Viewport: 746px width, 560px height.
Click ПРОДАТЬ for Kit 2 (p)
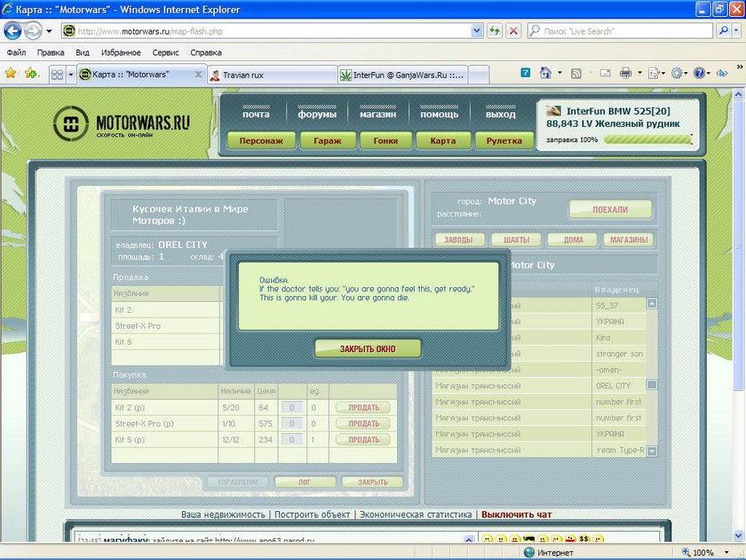pos(363,408)
